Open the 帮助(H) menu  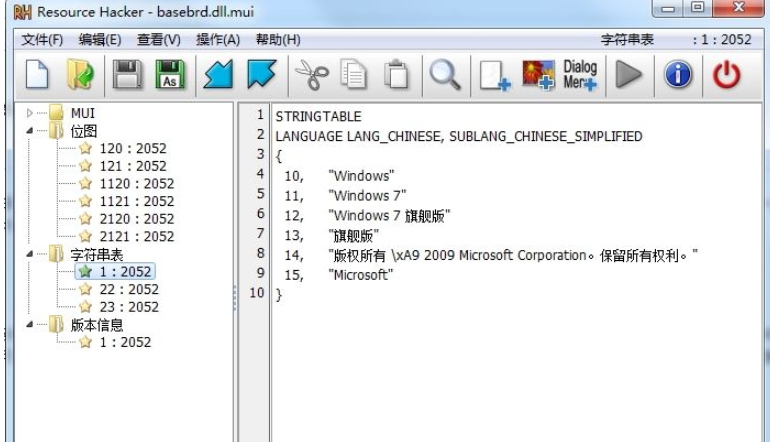(x=278, y=39)
